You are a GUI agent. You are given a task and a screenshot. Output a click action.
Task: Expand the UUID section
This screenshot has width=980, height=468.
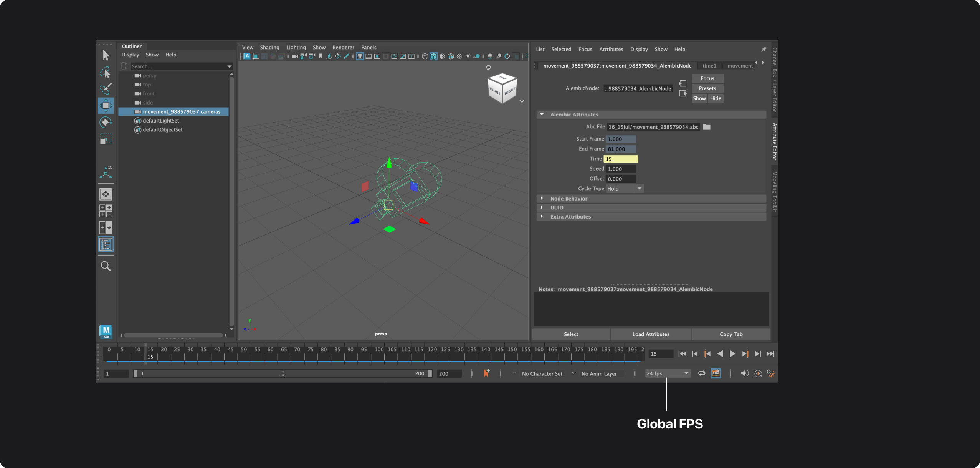point(542,207)
